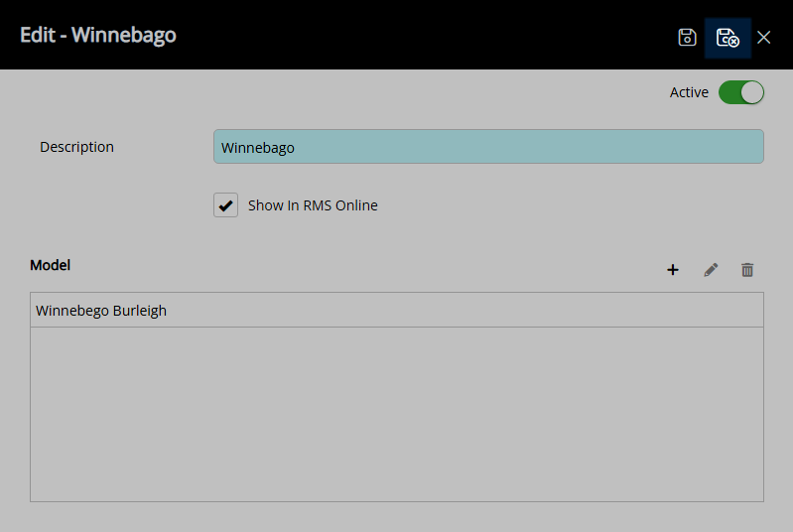The height and width of the screenshot is (532, 793).
Task: Click the green knob of Active switch
Action: click(x=752, y=92)
